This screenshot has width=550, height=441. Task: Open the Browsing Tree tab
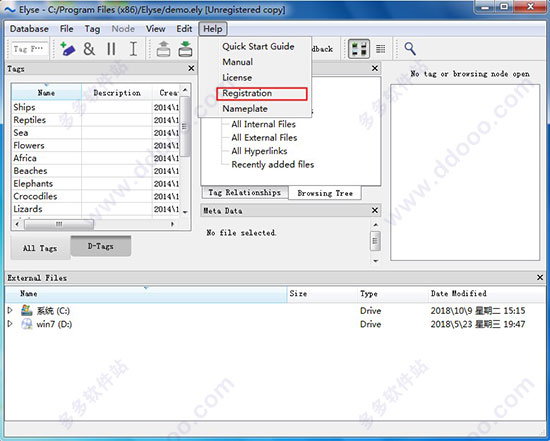(x=325, y=193)
